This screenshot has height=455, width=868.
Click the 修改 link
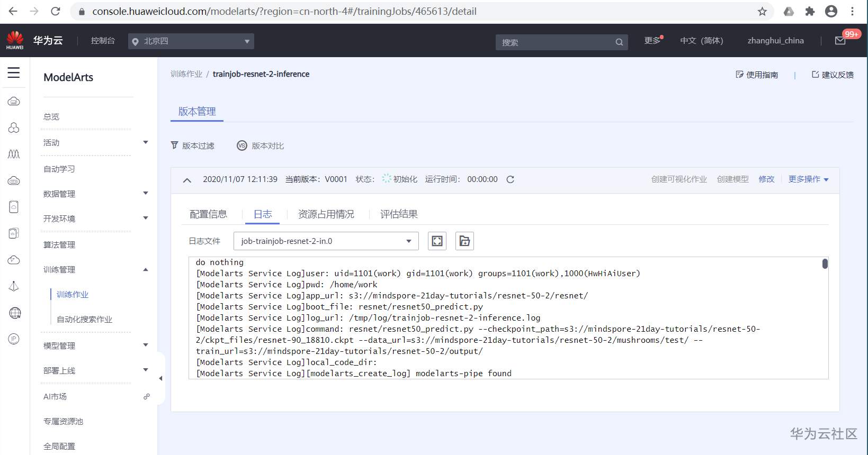pyautogui.click(x=766, y=179)
